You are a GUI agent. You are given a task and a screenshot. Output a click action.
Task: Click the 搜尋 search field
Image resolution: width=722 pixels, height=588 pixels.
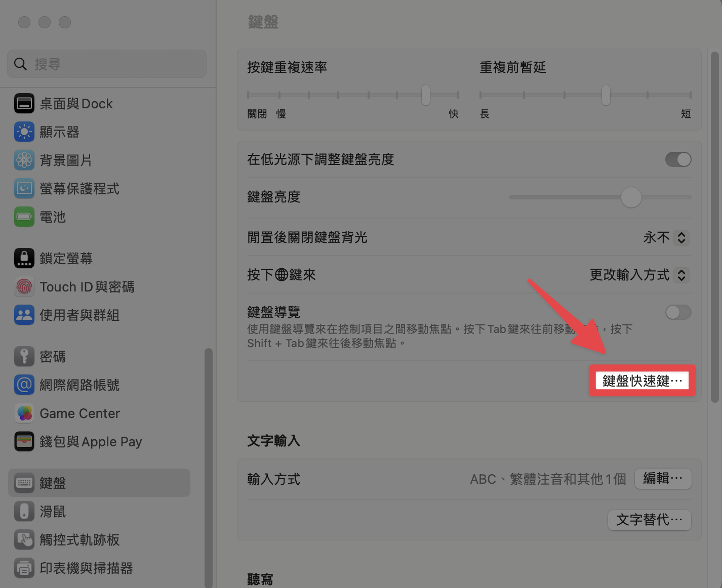click(107, 64)
